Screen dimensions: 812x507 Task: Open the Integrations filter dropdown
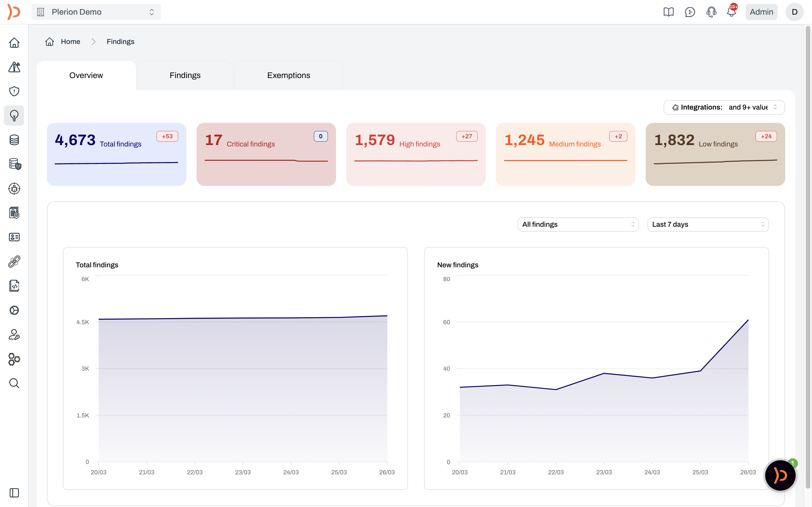[x=724, y=107]
